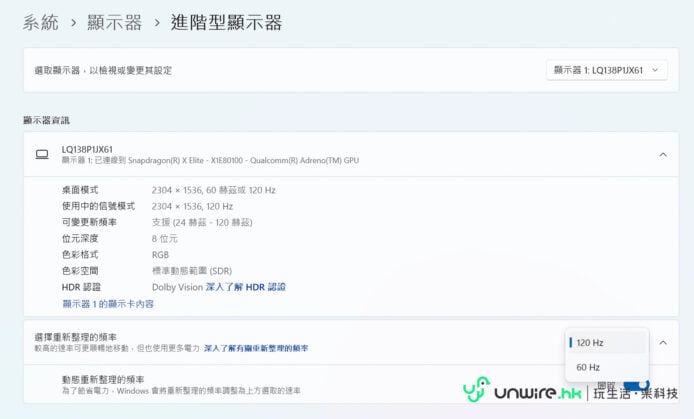Collapse the LQ138P1JX61 display info section
The height and width of the screenshot is (419, 694).
662,154
